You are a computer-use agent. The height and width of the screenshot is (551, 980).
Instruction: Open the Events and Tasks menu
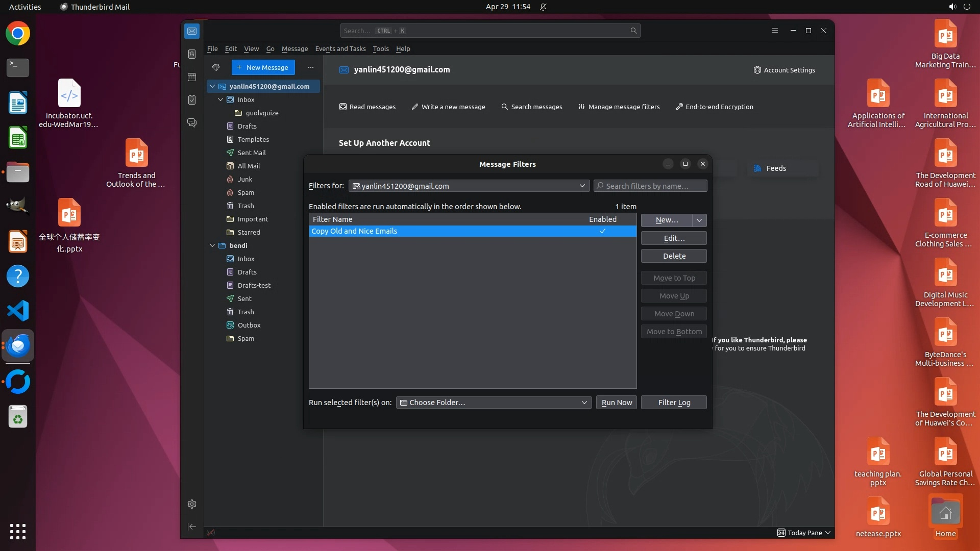(340, 49)
